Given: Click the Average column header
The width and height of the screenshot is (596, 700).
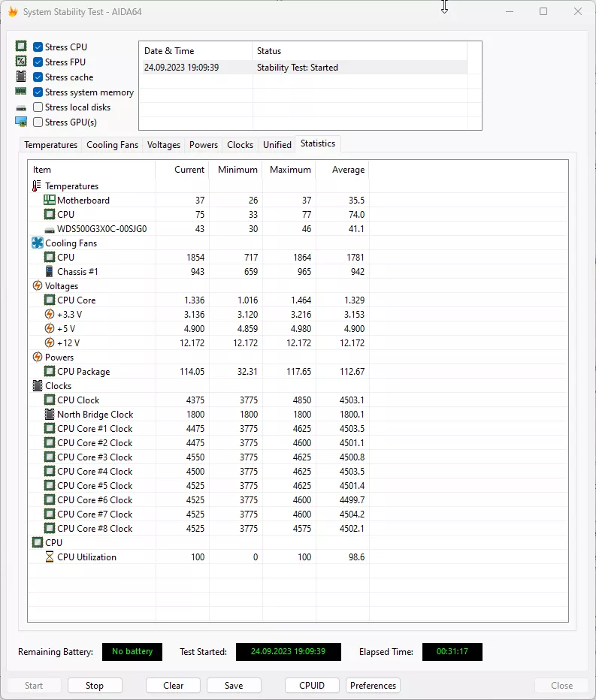Looking at the screenshot, I should (343, 170).
